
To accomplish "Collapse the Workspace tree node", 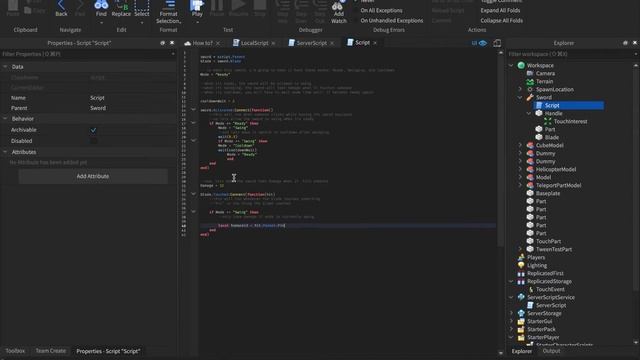I will (511, 65).
